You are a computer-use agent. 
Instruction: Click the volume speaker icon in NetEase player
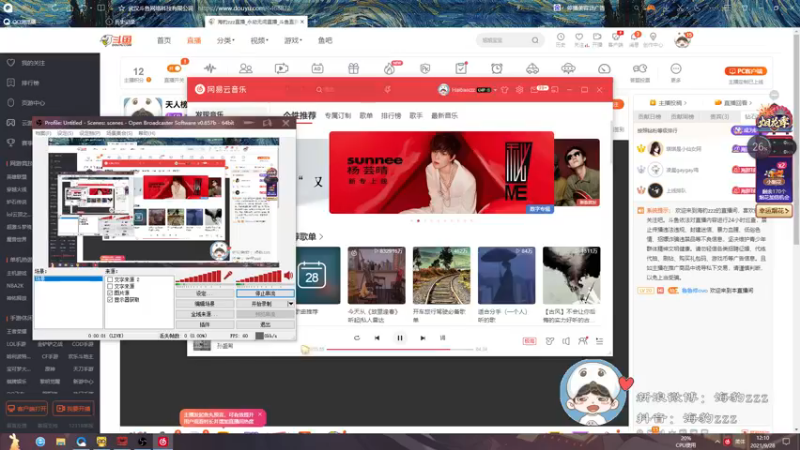pyautogui.click(x=566, y=341)
